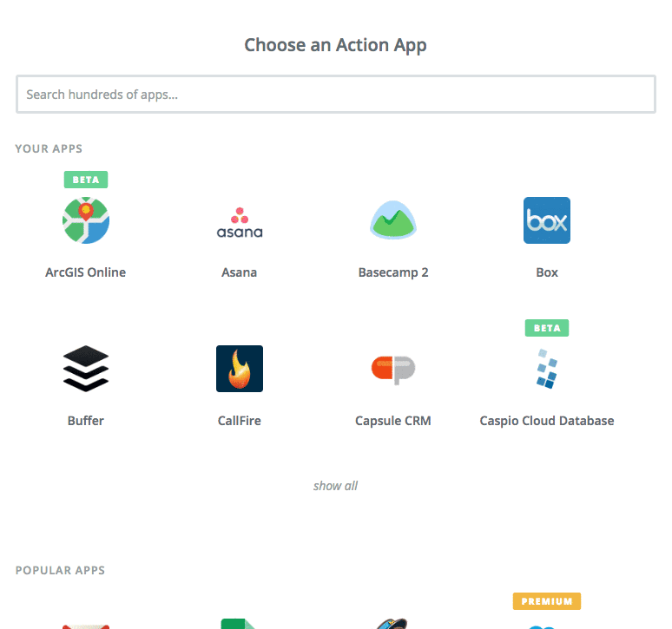This screenshot has height=629, width=672.
Task: Pick the Basecamp 2 mountain icon
Action: click(x=393, y=219)
